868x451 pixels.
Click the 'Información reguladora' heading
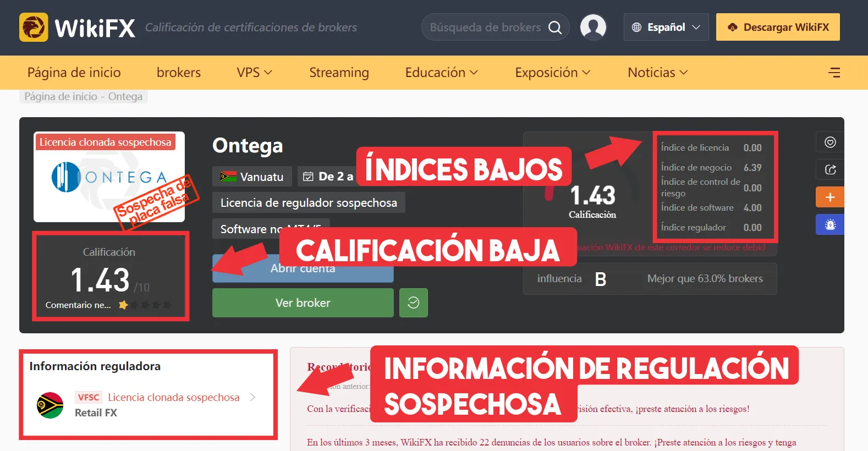(95, 366)
